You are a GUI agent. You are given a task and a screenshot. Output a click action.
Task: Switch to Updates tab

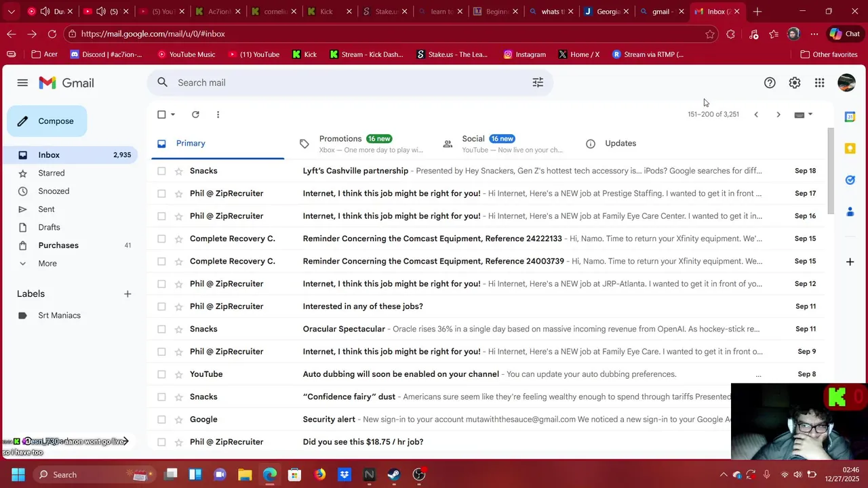pyautogui.click(x=620, y=144)
